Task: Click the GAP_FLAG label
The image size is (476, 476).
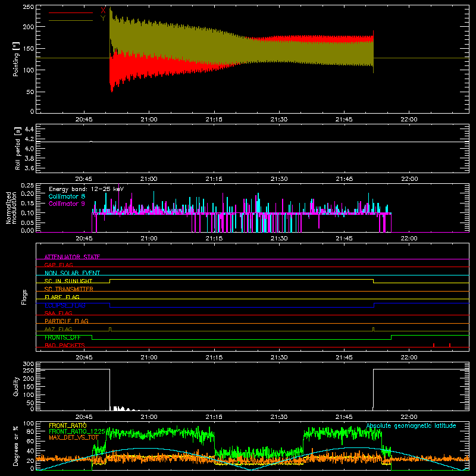Action: 58,265
